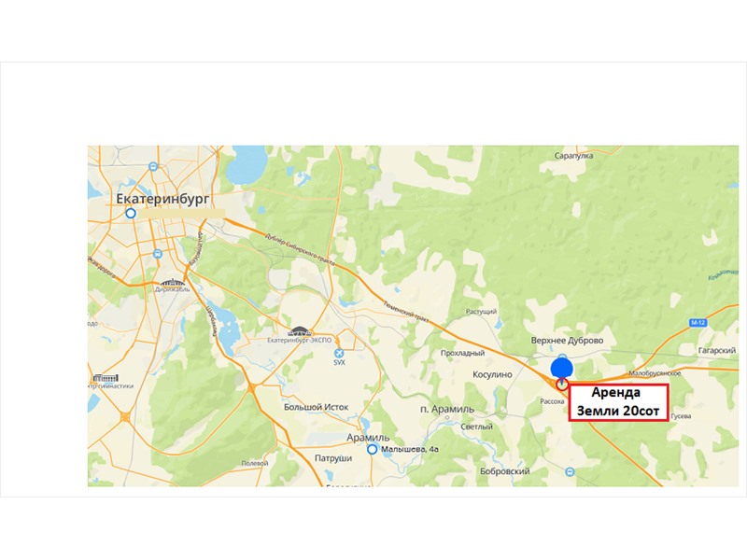The height and width of the screenshot is (560, 747).
Task: Click the Екатеринбург city name
Action: click(x=162, y=199)
